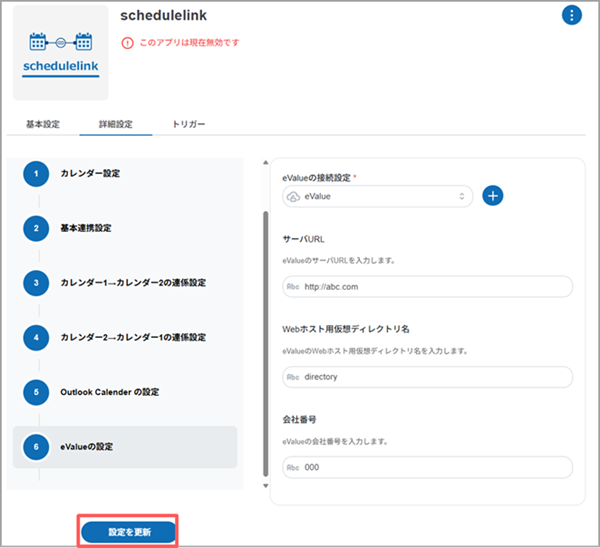Click the blue plus add connection button
600x548 pixels.
492,196
